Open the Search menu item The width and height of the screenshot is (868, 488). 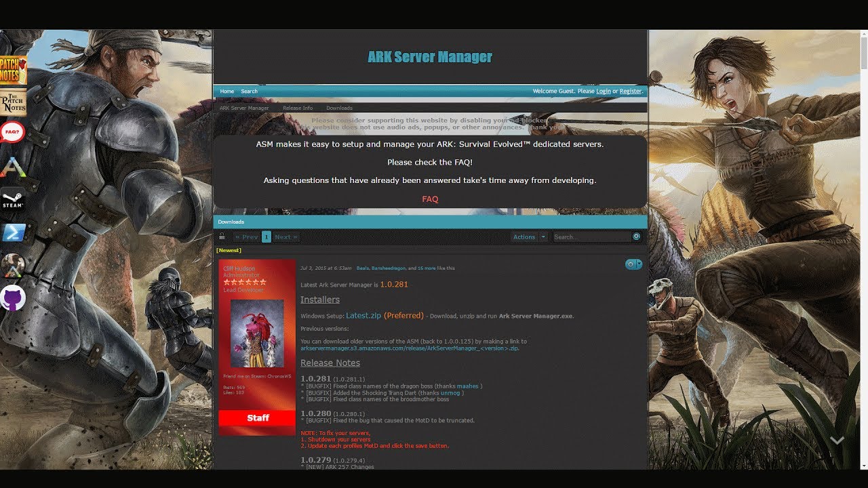[x=250, y=91]
